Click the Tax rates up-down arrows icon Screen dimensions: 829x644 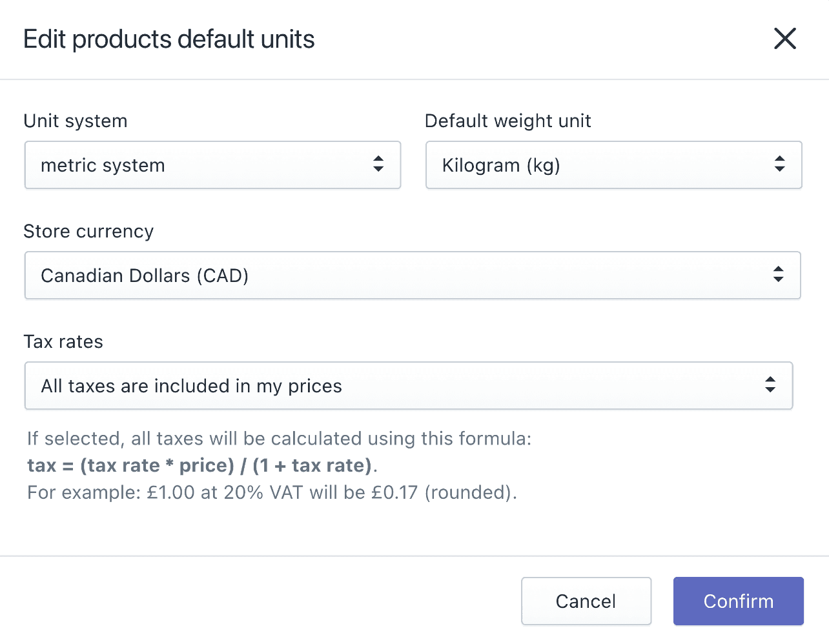(770, 385)
